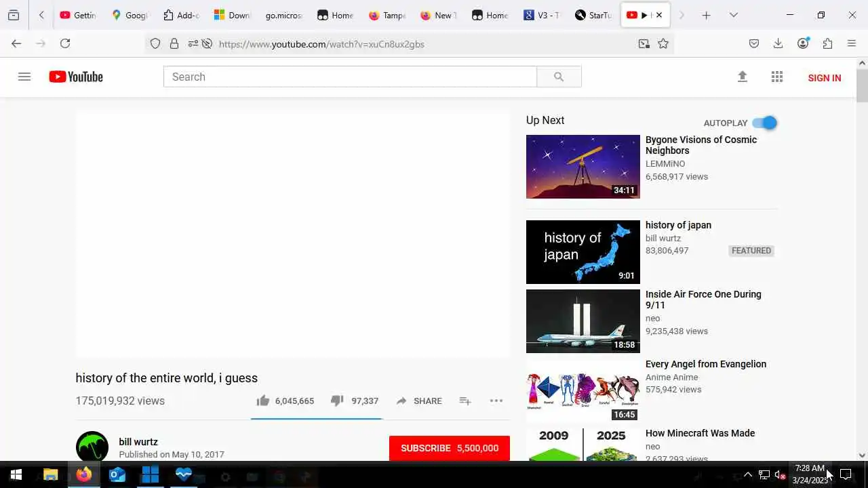
Task: Open the YouTube hamburger guide menu
Action: (x=24, y=77)
